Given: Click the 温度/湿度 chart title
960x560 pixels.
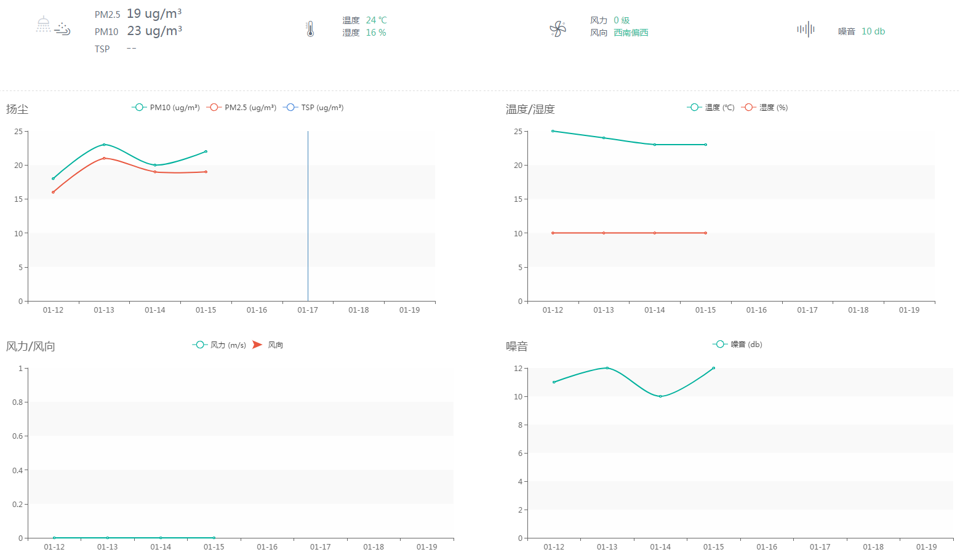Looking at the screenshot, I should [530, 109].
